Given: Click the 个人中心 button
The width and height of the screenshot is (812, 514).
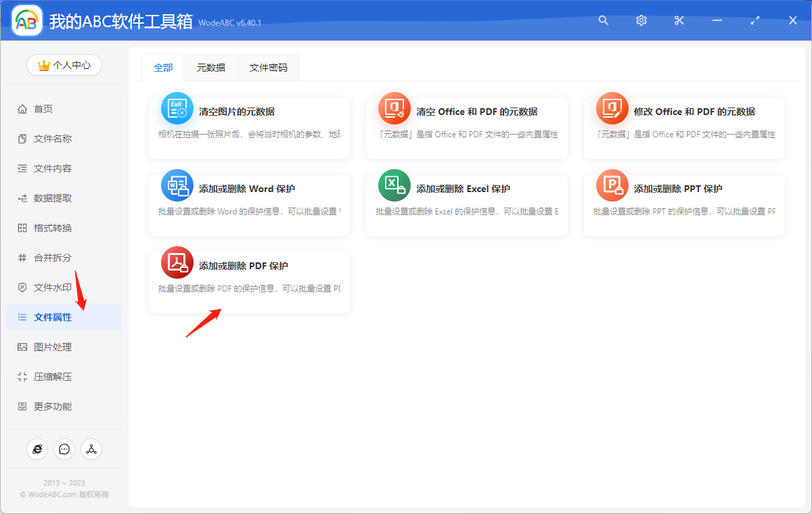Looking at the screenshot, I should click(x=64, y=65).
